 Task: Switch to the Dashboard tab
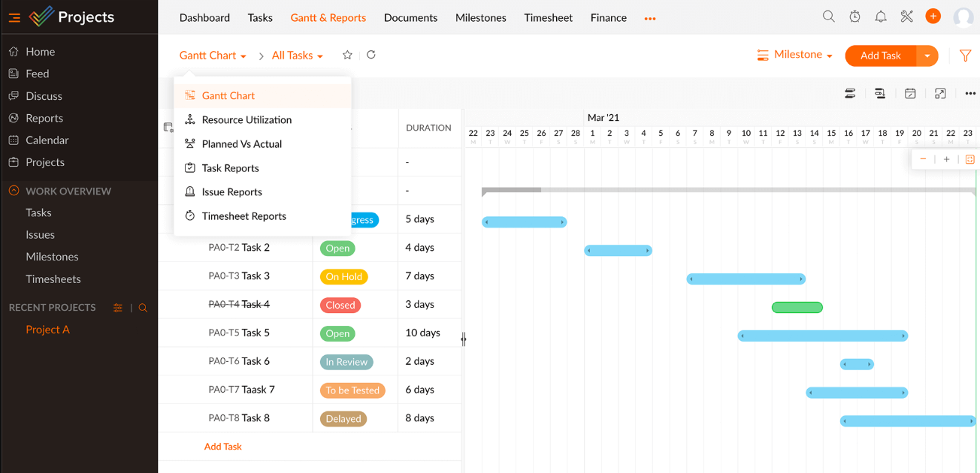pyautogui.click(x=204, y=17)
